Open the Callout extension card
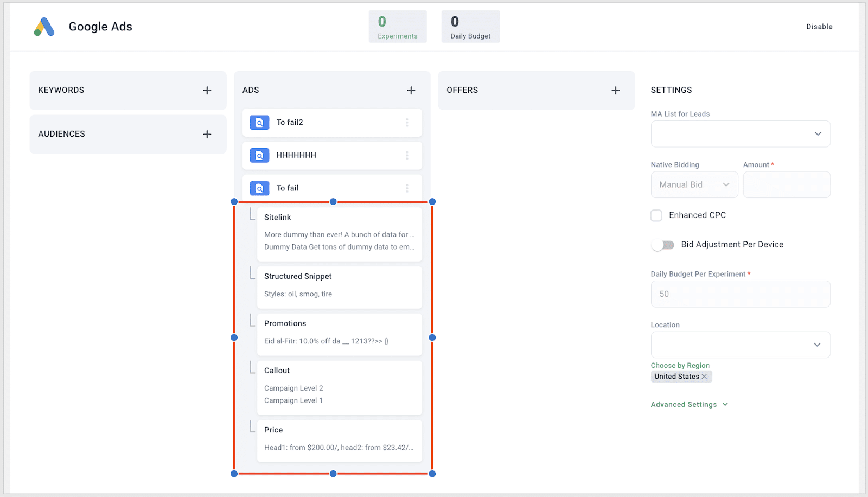 (x=340, y=388)
